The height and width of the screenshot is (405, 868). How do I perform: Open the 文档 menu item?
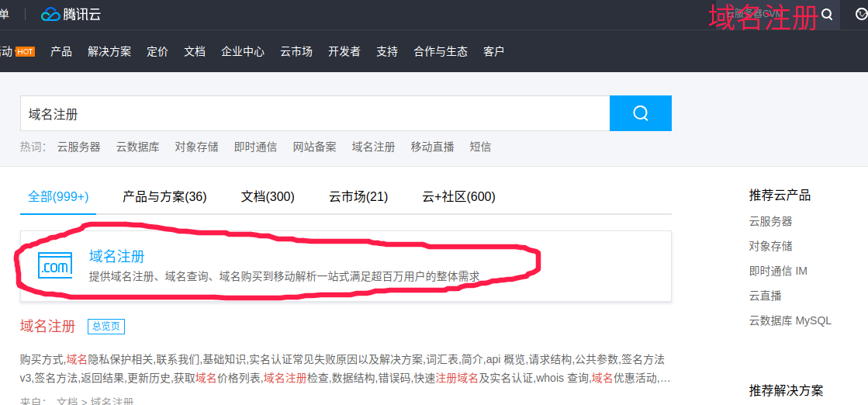(x=195, y=51)
